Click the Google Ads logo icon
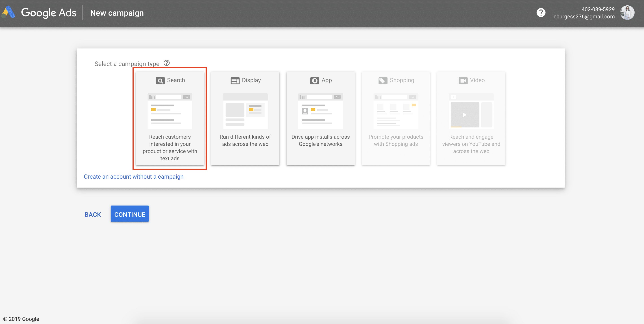 tap(8, 13)
